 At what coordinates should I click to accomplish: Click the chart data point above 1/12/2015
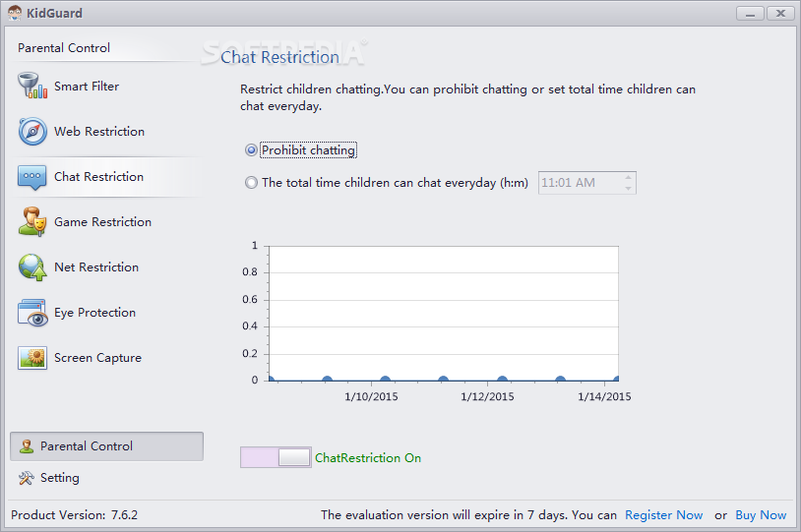[502, 380]
